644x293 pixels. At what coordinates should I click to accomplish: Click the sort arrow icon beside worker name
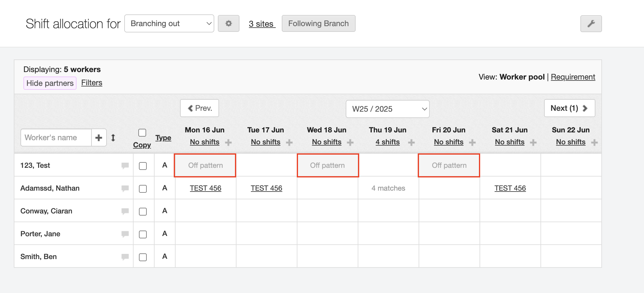(113, 138)
